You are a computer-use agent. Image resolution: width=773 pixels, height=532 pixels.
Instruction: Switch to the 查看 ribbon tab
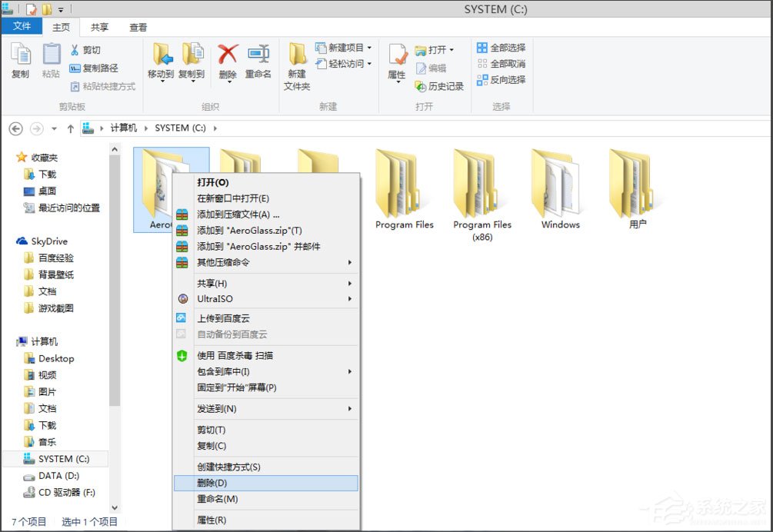(x=138, y=27)
